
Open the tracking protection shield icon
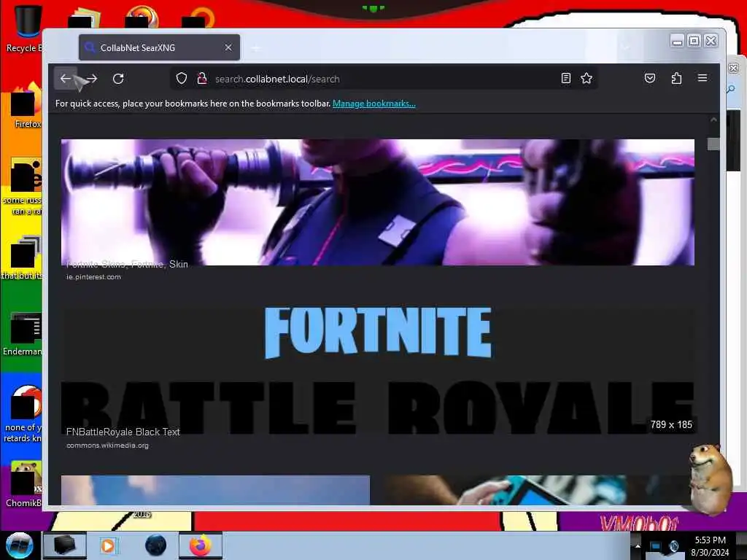click(x=182, y=79)
